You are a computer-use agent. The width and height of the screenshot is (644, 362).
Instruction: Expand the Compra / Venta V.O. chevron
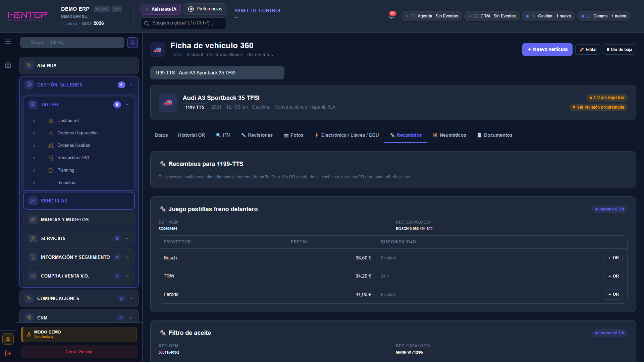coord(127,276)
